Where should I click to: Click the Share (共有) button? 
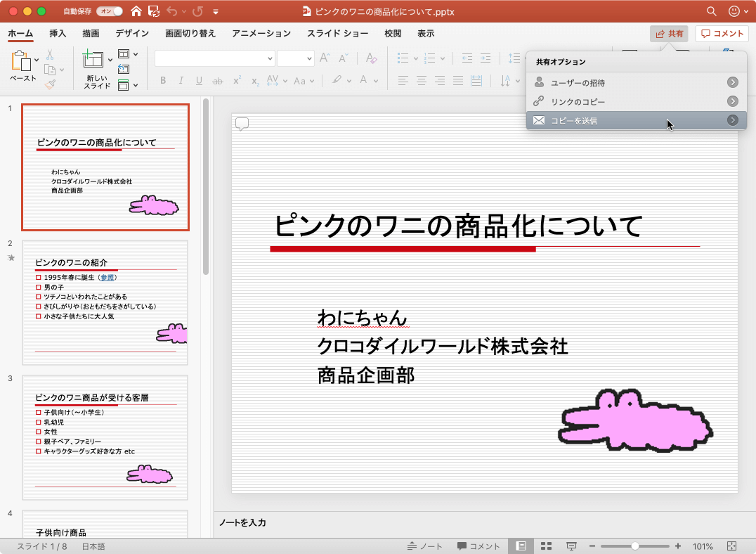669,34
